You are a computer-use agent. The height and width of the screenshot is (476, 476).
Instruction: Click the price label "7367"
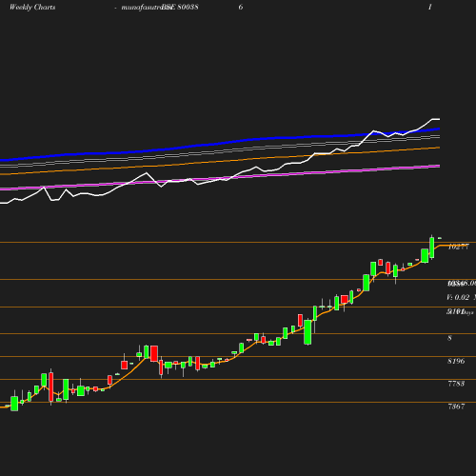coord(456,407)
